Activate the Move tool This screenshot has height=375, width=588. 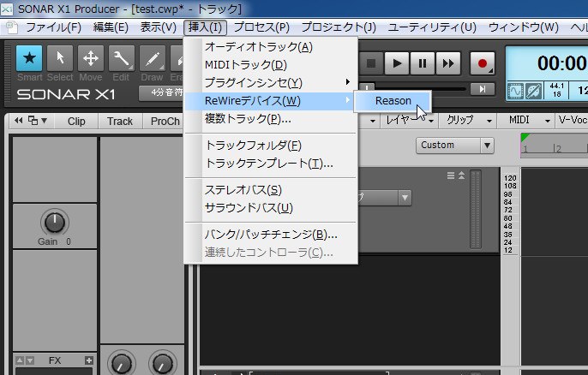point(91,58)
